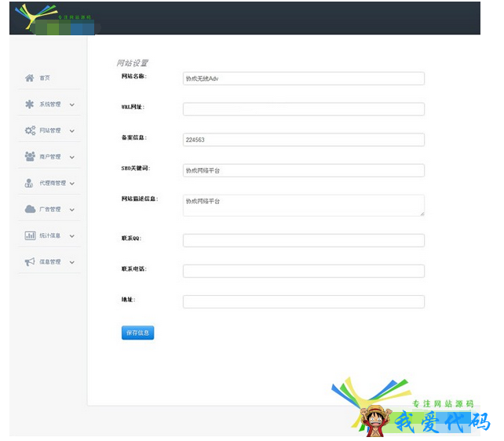Screen dimensions: 504x441
Task: Click the bar chart icon for 统计信息
Action: pyautogui.click(x=30, y=235)
